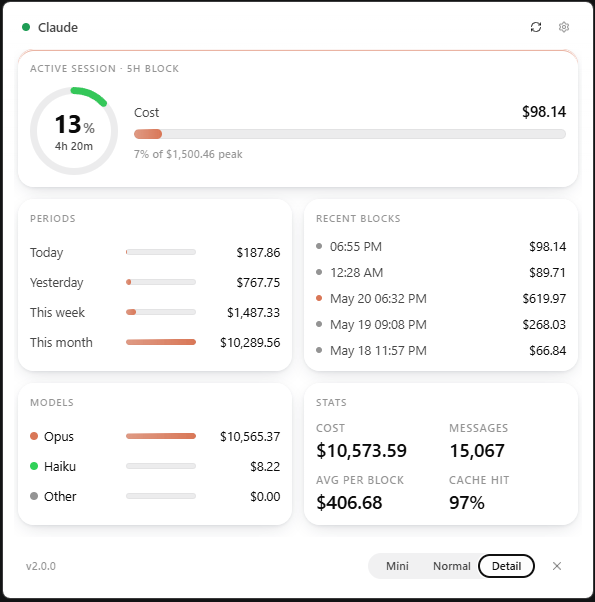
Task: Click the 13% circular session progress ring
Action: point(74,131)
